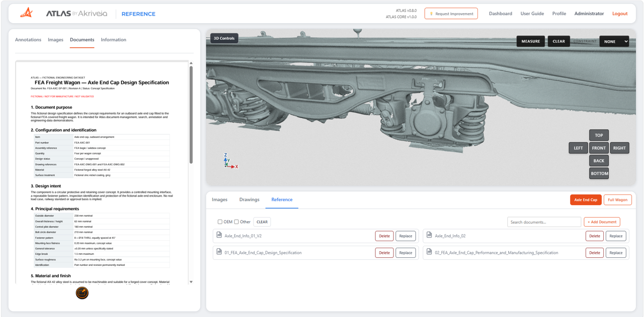Click the Request Improvement button
This screenshot has height=317, width=644.
[451, 14]
